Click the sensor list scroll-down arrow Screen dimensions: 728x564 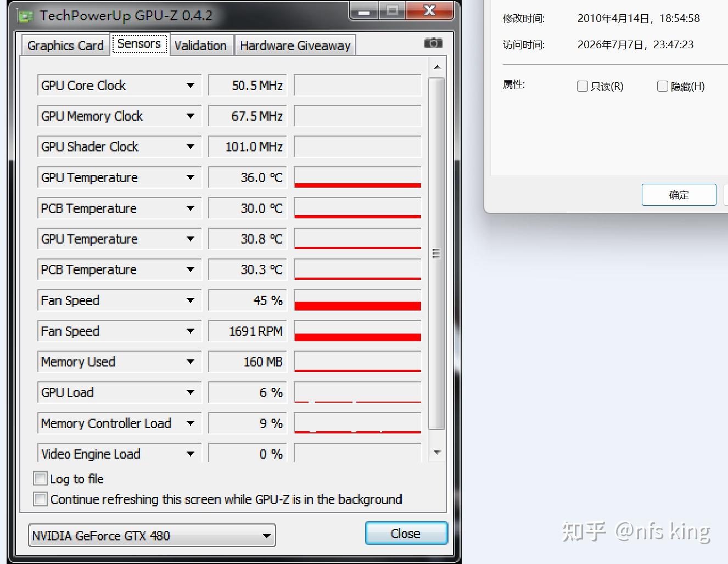point(437,453)
